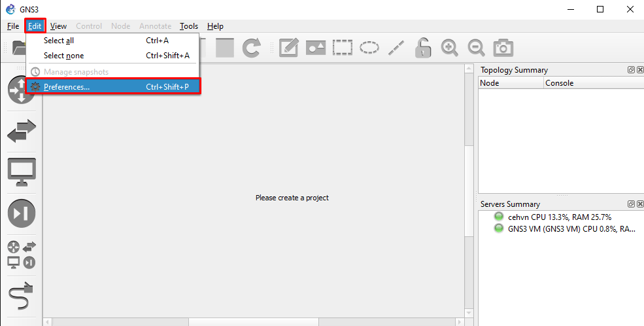Image resolution: width=644 pixels, height=326 pixels.
Task: Click the GNS3 VM green status indicator
Action: 499,228
